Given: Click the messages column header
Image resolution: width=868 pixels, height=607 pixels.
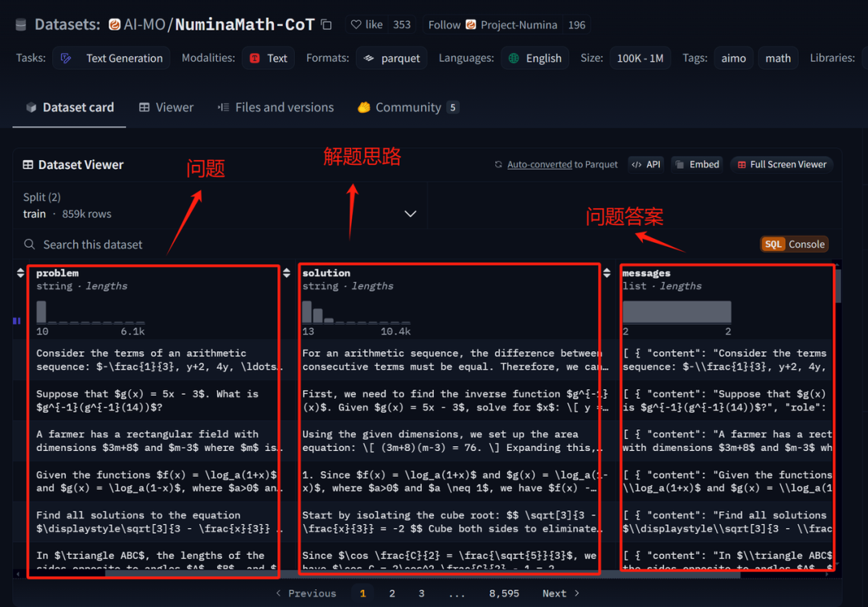Looking at the screenshot, I should (646, 273).
